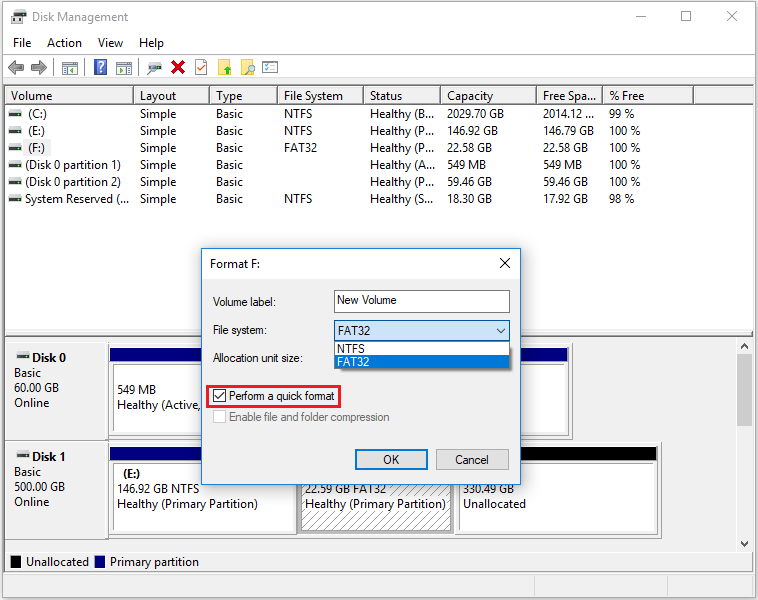Click the blue Primary partition legend swatch

coord(100,562)
